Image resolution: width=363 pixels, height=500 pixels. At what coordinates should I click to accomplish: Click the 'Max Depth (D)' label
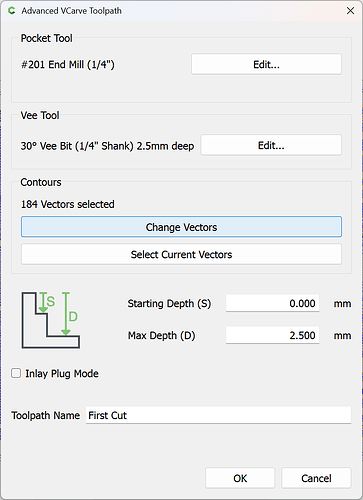click(x=161, y=335)
